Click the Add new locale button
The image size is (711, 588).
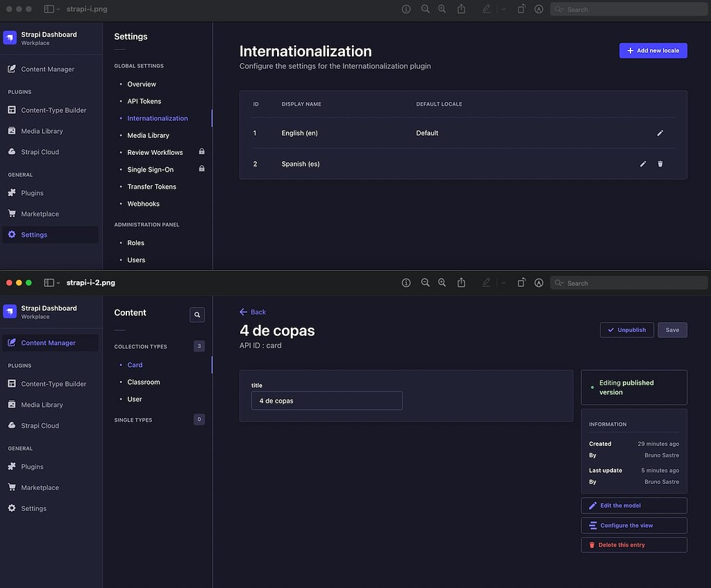(x=652, y=50)
